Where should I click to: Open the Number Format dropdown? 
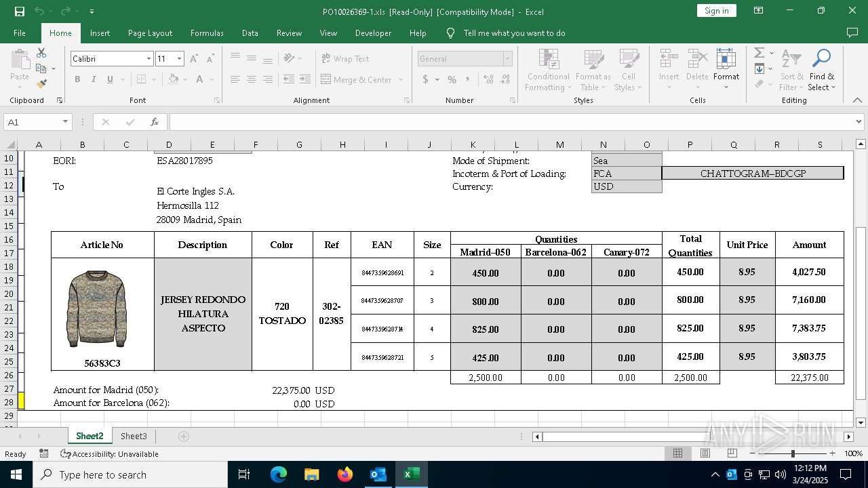(507, 59)
